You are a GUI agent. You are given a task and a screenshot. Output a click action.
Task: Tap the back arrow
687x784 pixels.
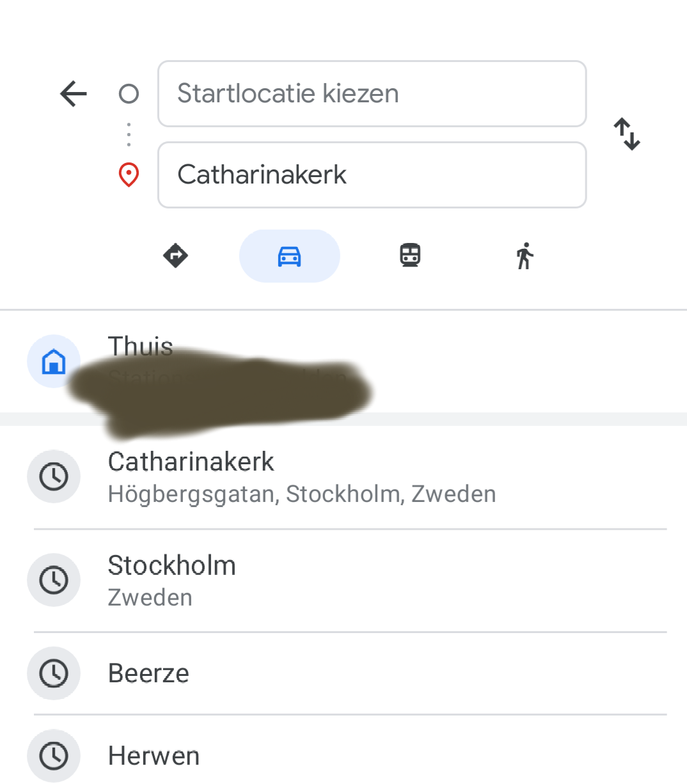pyautogui.click(x=73, y=94)
